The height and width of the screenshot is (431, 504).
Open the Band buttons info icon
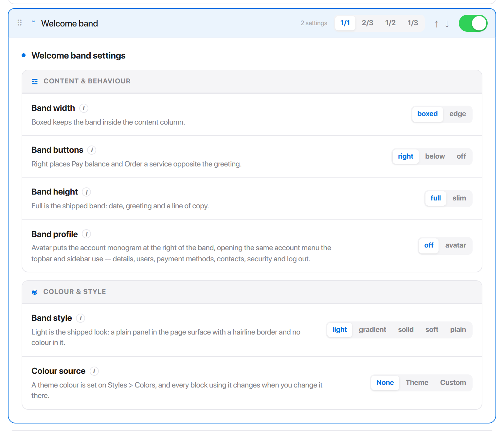pyautogui.click(x=92, y=150)
